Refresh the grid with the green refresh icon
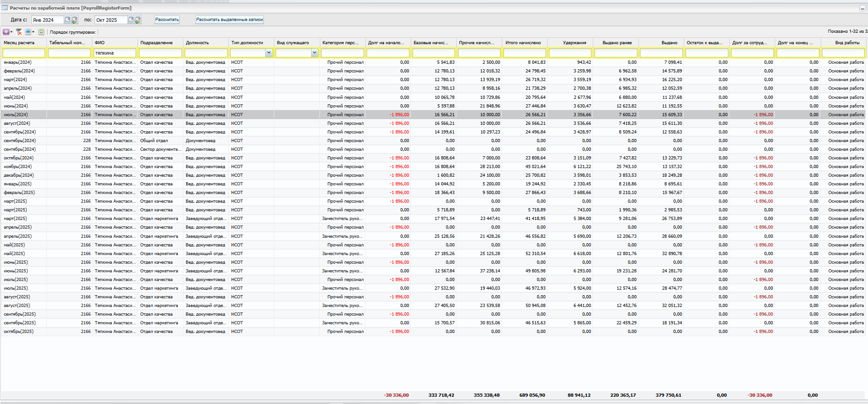Viewport: 868px width, 404px height. [41, 32]
